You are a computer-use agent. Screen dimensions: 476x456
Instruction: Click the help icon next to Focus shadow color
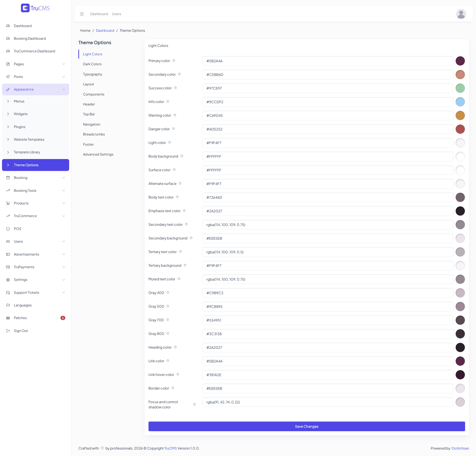point(194,404)
